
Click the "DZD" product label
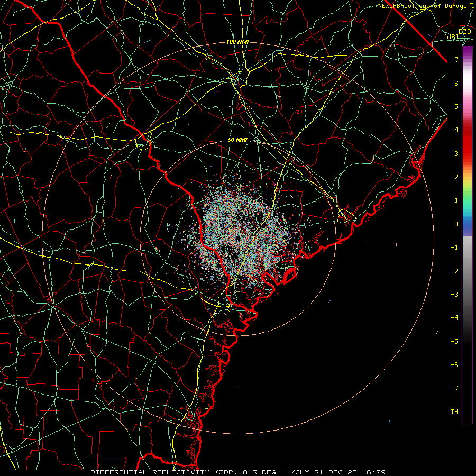click(465, 32)
